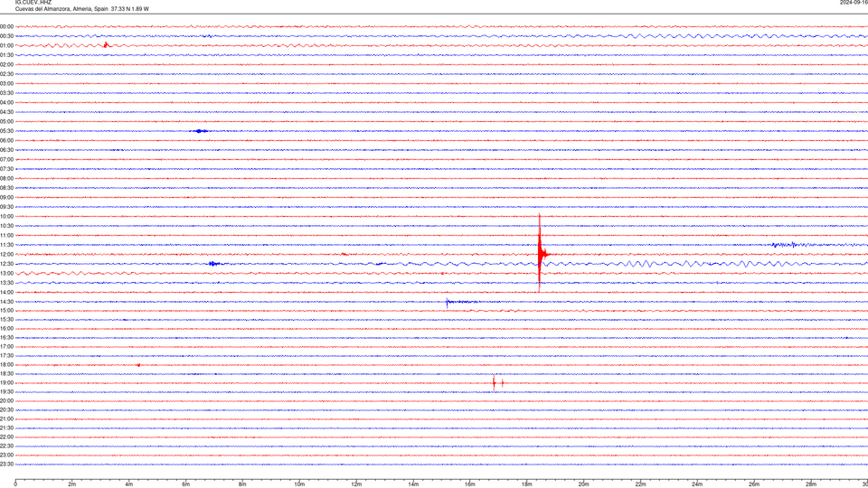Click the date label in the top-right corner
Screen dimensions: 868x488
click(854, 2)
